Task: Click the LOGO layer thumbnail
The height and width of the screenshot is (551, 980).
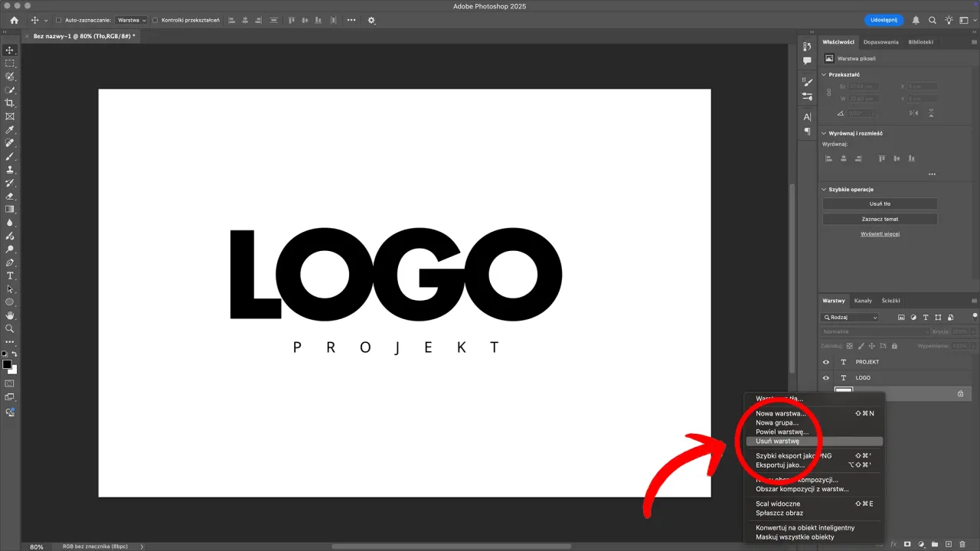Action: click(x=844, y=377)
